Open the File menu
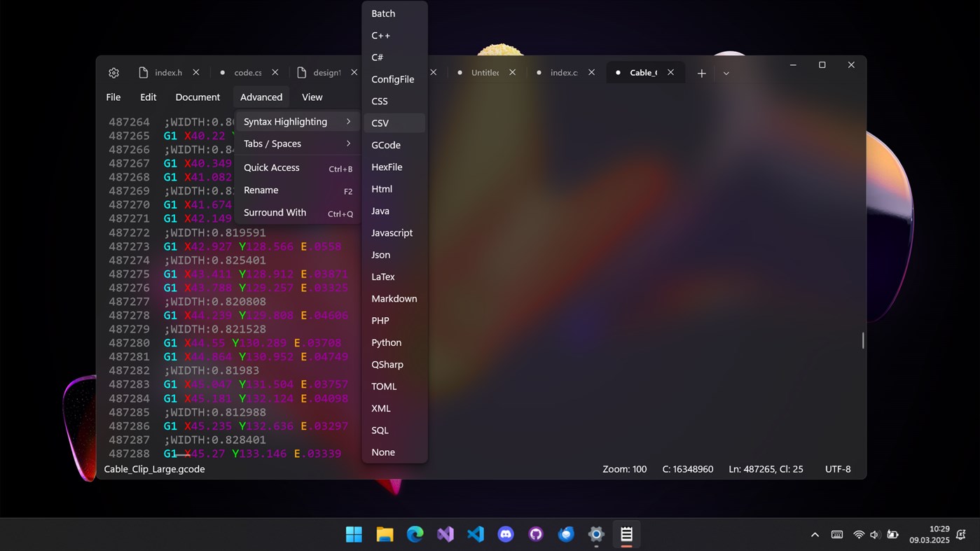This screenshot has height=551, width=980. point(113,97)
